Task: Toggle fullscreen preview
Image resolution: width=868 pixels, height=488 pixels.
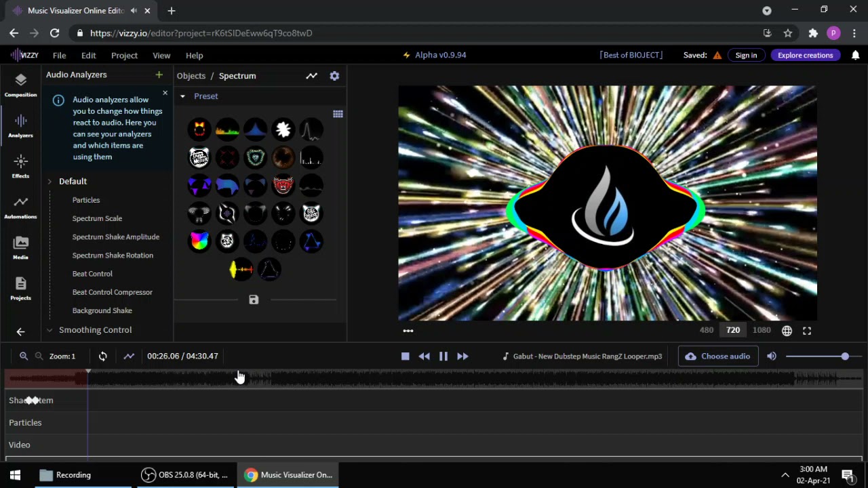Action: coord(807,331)
